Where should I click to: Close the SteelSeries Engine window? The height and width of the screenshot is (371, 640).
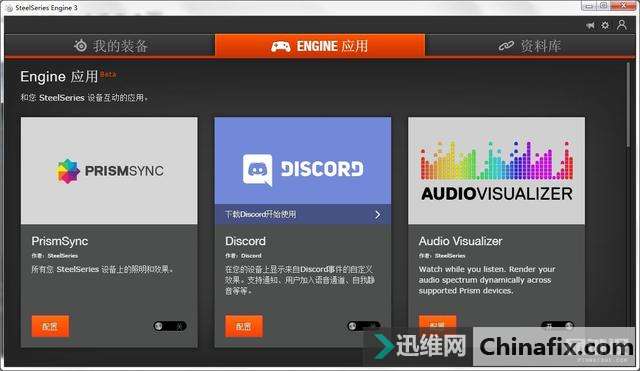coord(624,6)
